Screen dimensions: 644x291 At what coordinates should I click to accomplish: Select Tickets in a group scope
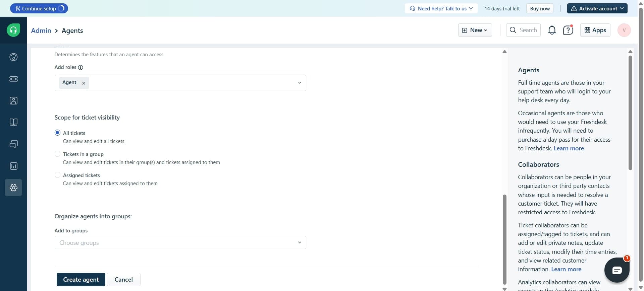pos(57,154)
